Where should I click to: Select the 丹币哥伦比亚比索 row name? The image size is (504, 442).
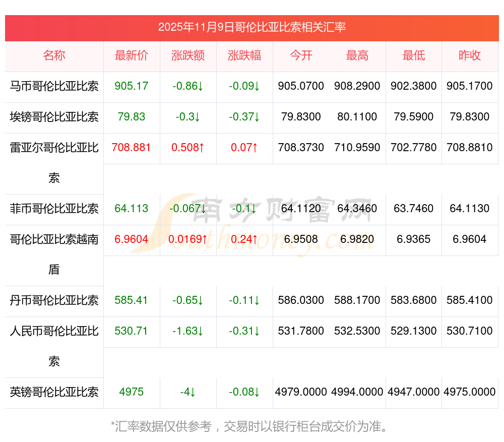(54, 300)
